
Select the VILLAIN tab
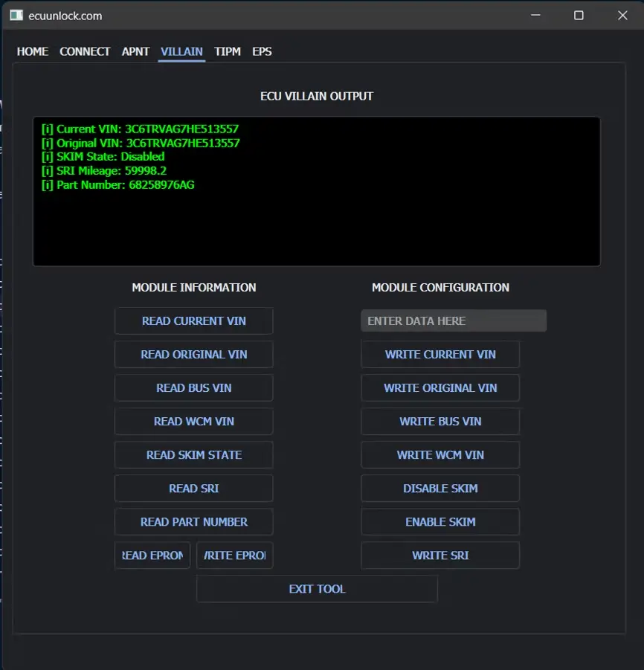point(181,51)
